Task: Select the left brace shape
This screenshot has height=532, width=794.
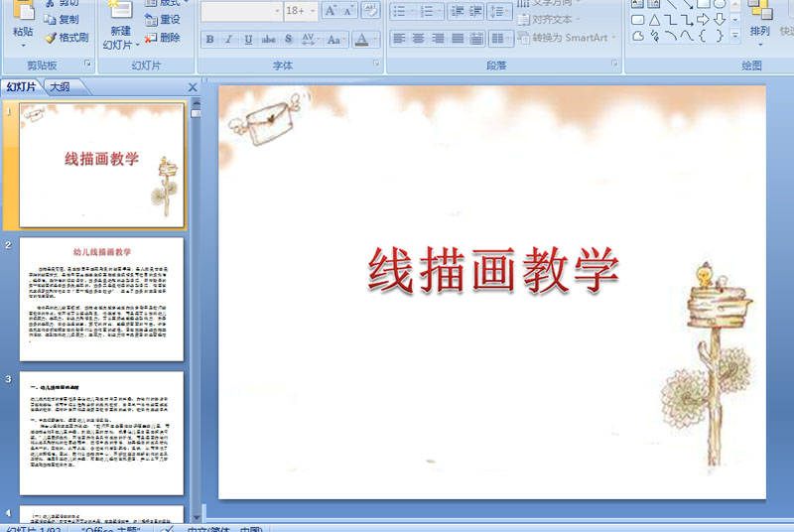Action: pos(703,36)
